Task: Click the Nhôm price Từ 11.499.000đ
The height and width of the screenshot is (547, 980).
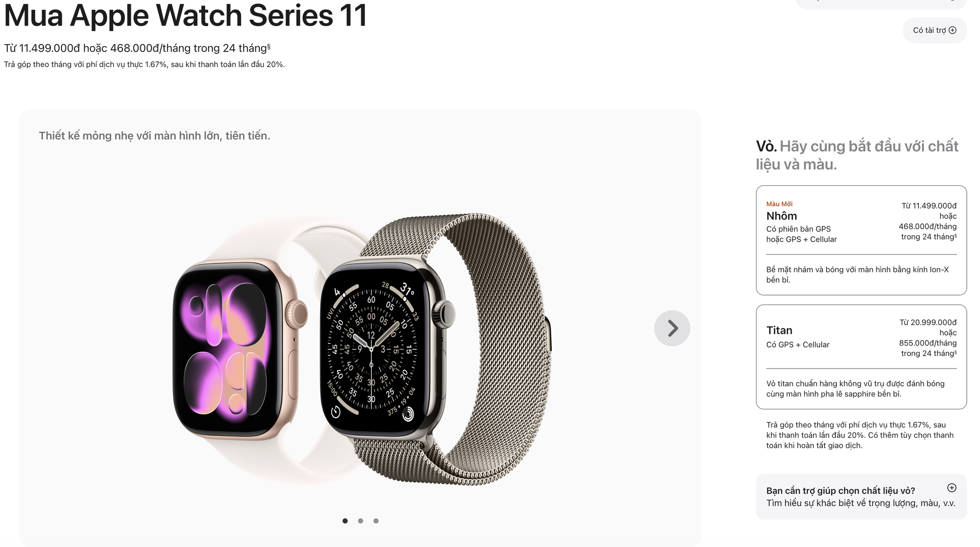Action: click(x=929, y=206)
